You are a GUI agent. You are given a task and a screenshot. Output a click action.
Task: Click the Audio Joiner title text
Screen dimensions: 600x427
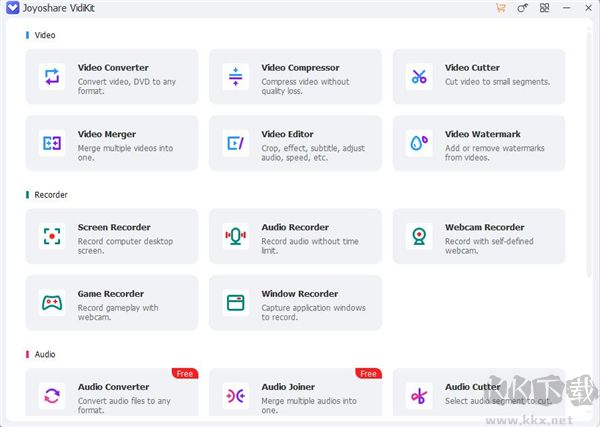pos(288,387)
